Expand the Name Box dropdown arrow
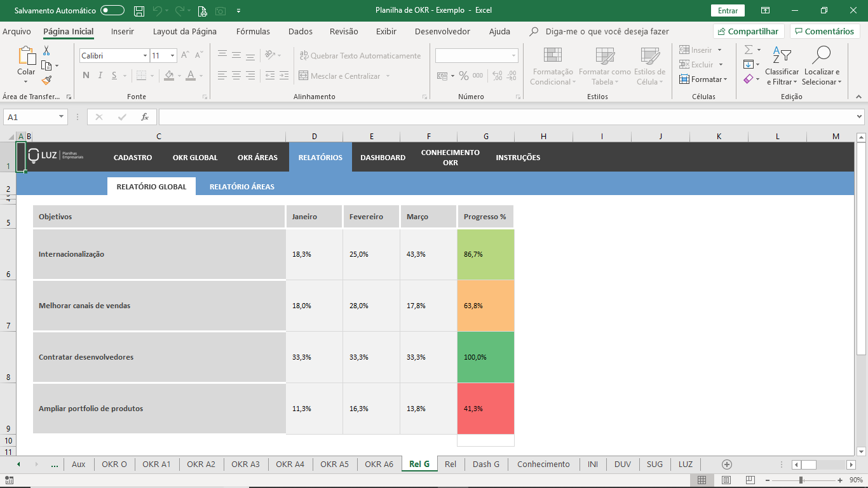Viewport: 868px width, 488px height. coord(62,117)
